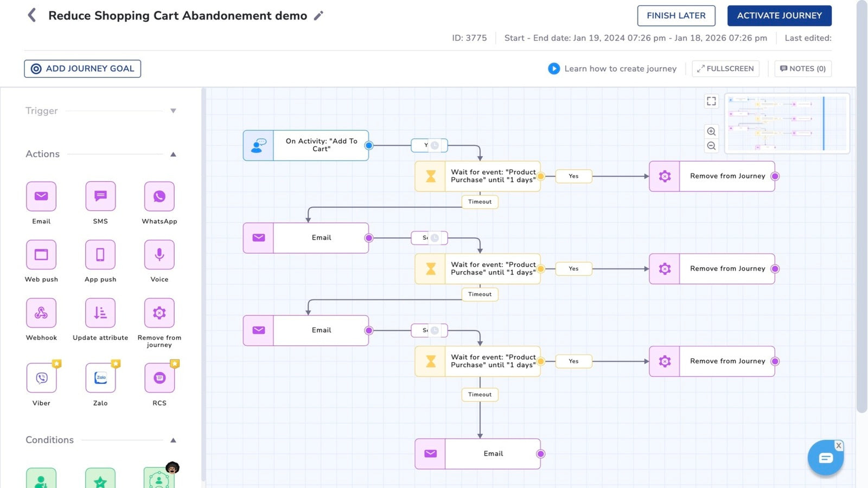The height and width of the screenshot is (488, 868).
Task: Select the RCS channel icon
Action: pos(158,378)
